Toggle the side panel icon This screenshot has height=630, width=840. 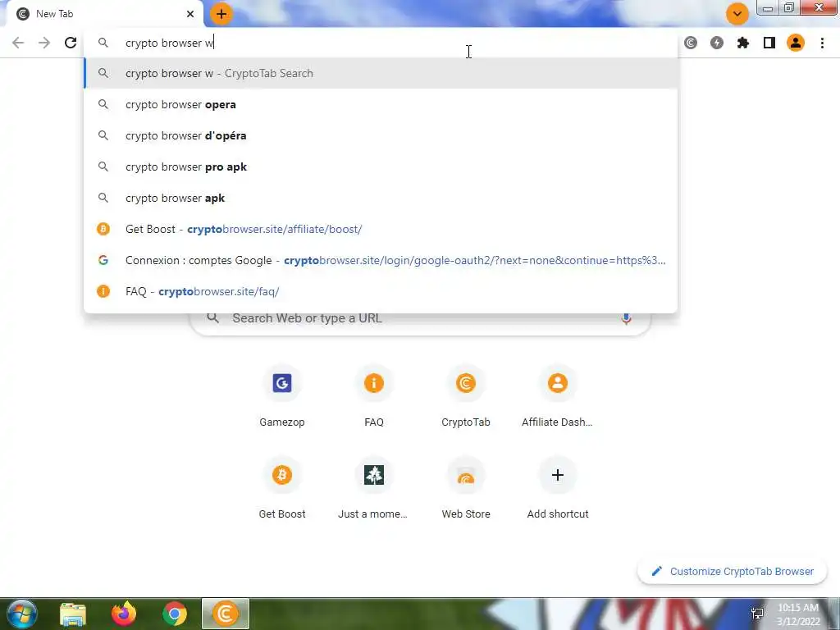click(769, 43)
